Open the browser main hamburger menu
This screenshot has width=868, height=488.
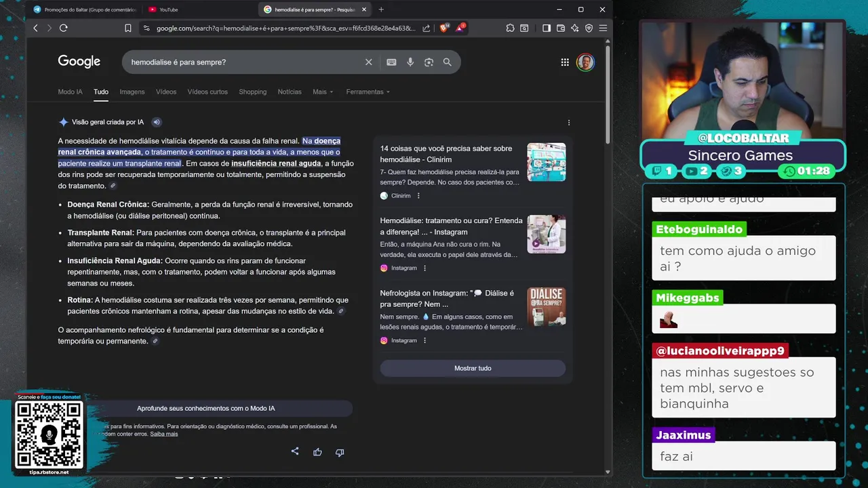603,28
